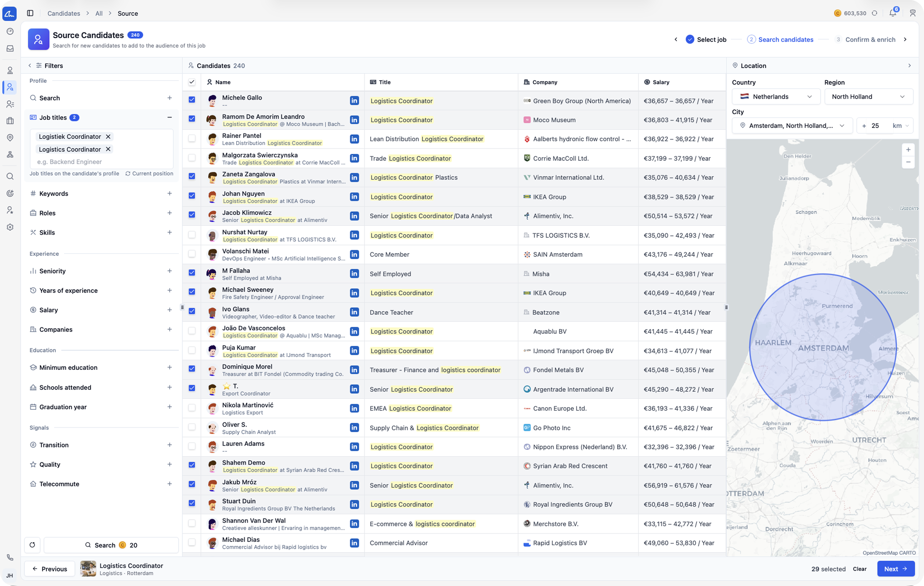
Task: Zoom in on the map
Action: pyautogui.click(x=908, y=150)
